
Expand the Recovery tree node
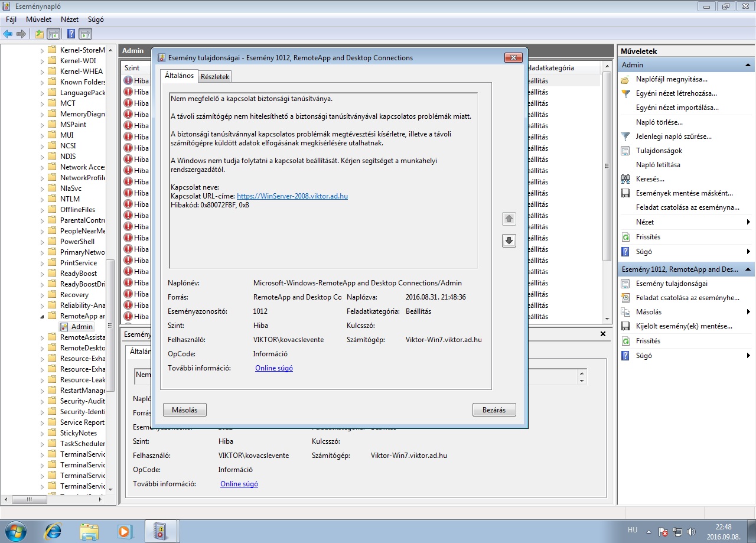(x=42, y=295)
